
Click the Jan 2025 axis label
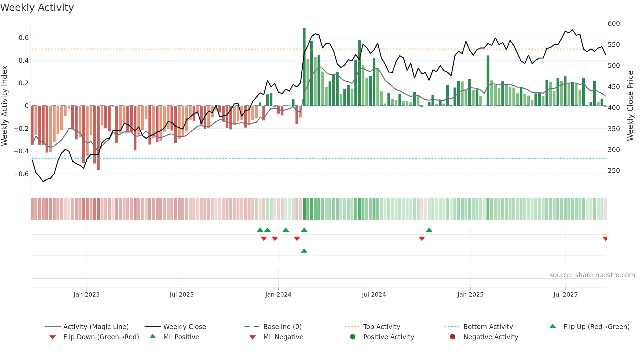tap(470, 294)
